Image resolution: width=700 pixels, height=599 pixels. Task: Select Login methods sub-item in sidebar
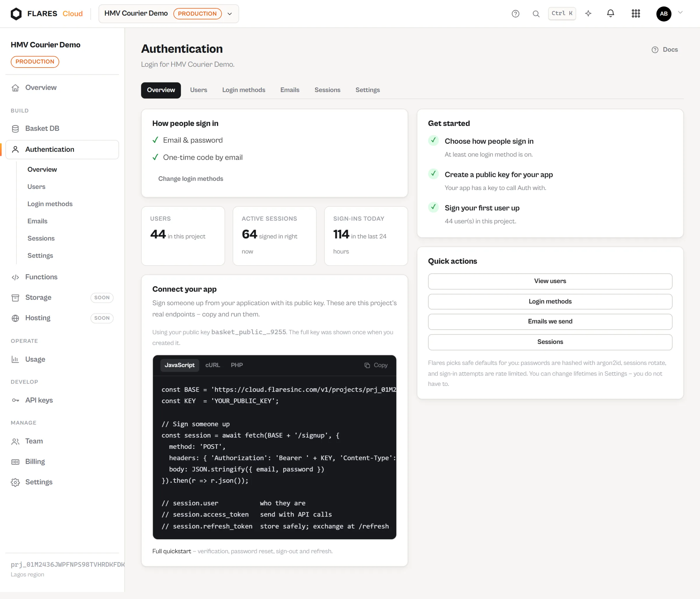pyautogui.click(x=50, y=204)
